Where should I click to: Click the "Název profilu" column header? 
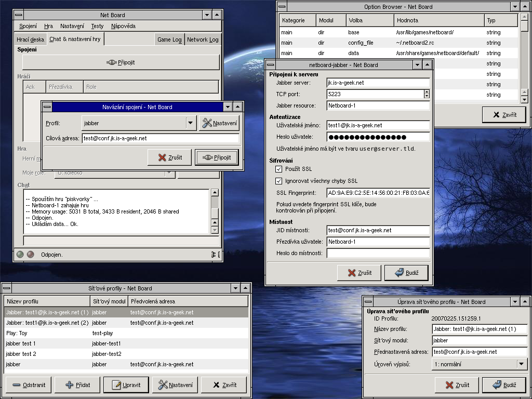point(47,301)
